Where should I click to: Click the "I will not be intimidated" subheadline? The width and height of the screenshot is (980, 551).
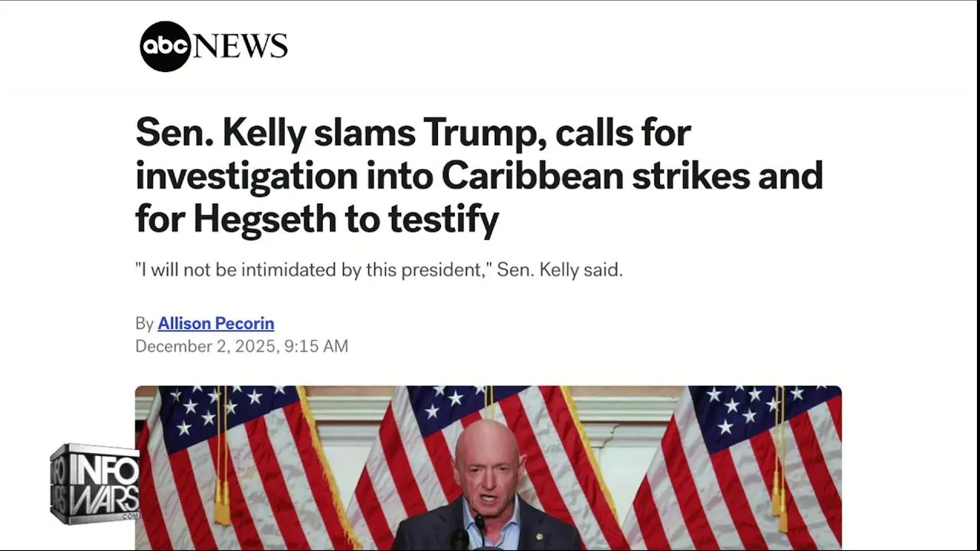(379, 270)
